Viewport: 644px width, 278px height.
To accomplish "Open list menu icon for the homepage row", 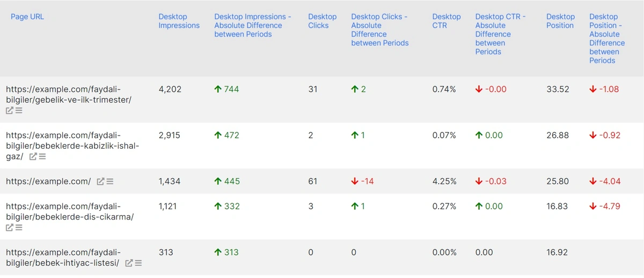I will pyautogui.click(x=109, y=181).
